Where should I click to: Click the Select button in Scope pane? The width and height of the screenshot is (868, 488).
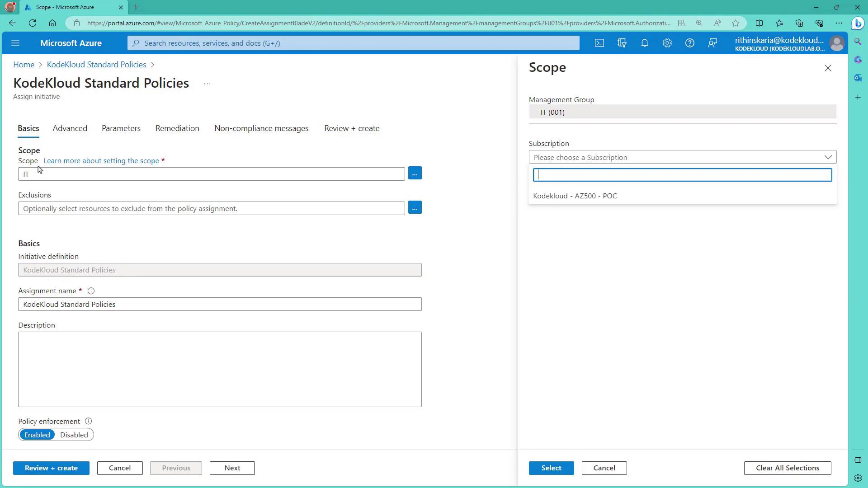tap(551, 468)
